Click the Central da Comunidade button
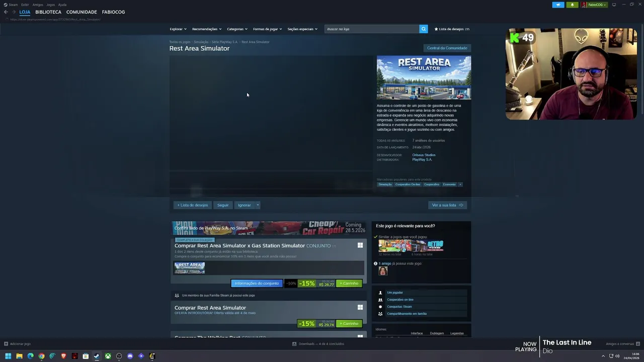The width and height of the screenshot is (644, 362). (447, 48)
